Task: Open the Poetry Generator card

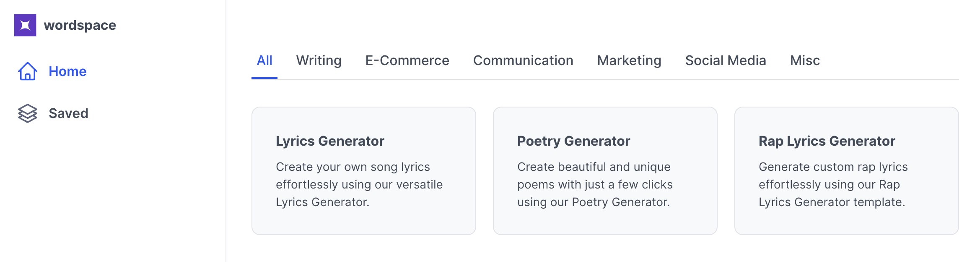Action: 605,171
